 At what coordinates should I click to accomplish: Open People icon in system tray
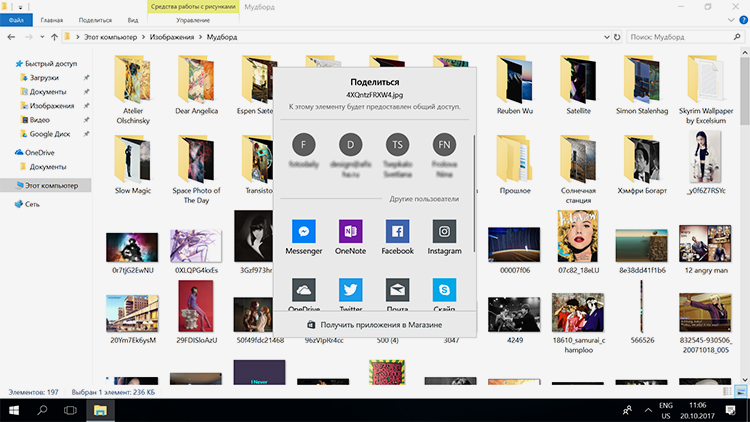[x=627, y=411]
